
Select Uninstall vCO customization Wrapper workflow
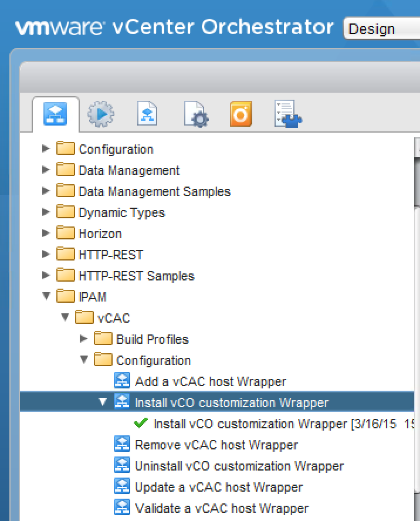click(239, 466)
